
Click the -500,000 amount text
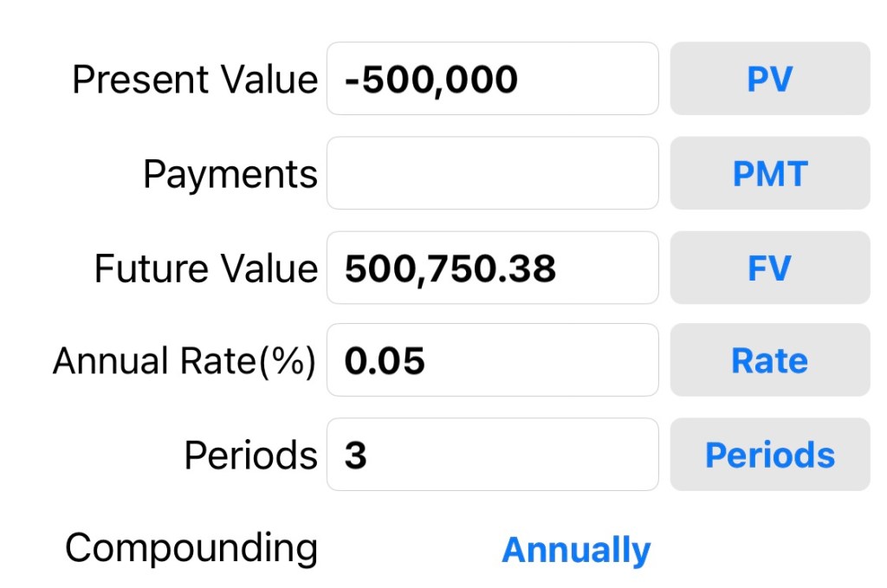[x=431, y=80]
